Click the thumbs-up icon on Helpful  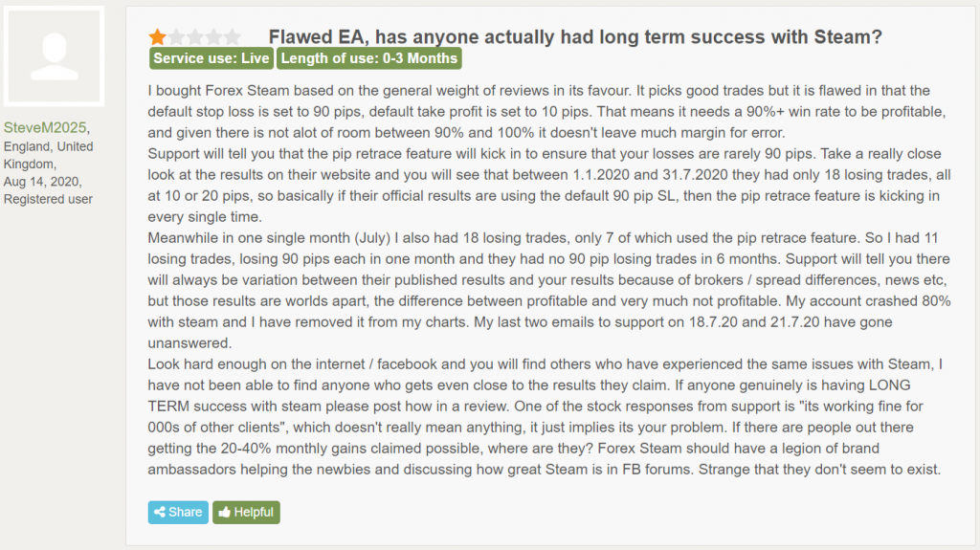[224, 512]
